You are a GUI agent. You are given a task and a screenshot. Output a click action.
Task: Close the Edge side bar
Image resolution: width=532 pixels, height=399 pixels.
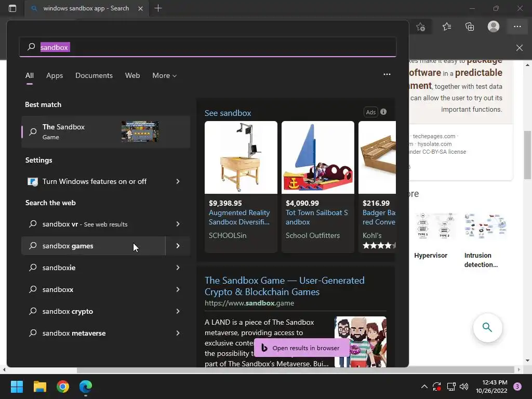click(x=520, y=48)
